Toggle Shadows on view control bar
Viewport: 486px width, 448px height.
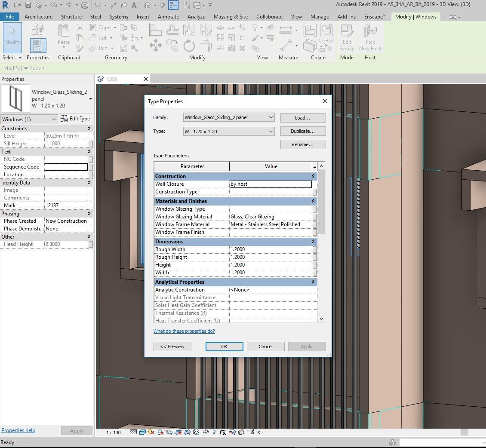coord(160,432)
